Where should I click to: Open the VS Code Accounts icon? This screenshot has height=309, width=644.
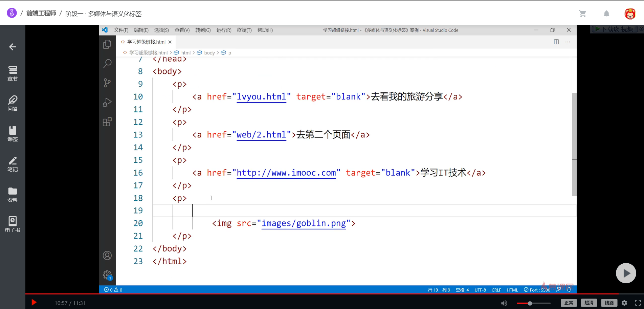coord(107,256)
